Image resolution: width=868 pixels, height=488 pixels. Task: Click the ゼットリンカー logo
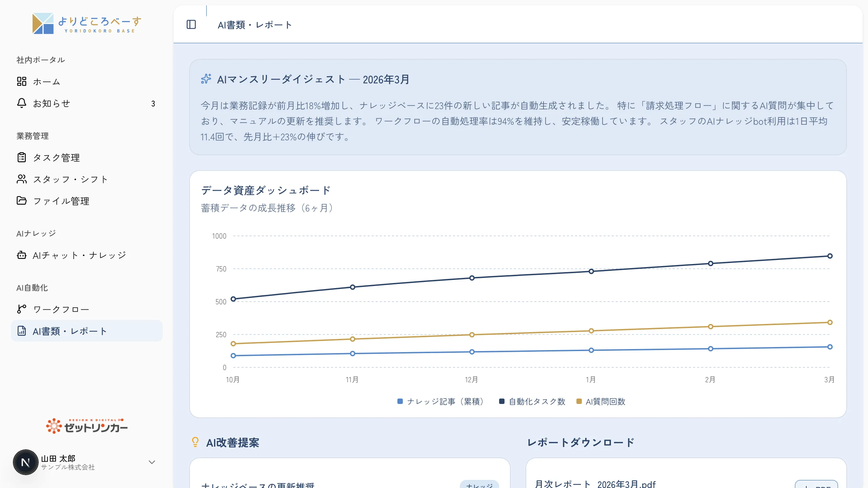[x=87, y=426]
